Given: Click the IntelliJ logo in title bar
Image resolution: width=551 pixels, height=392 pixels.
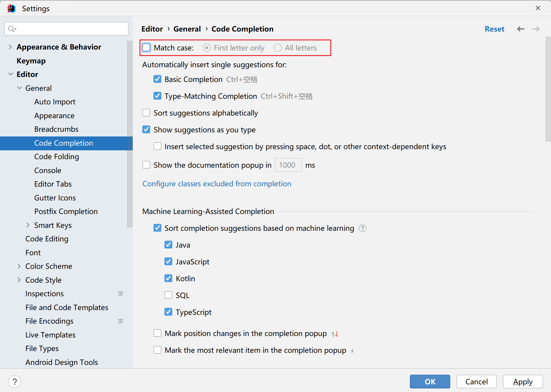Looking at the screenshot, I should [x=11, y=9].
